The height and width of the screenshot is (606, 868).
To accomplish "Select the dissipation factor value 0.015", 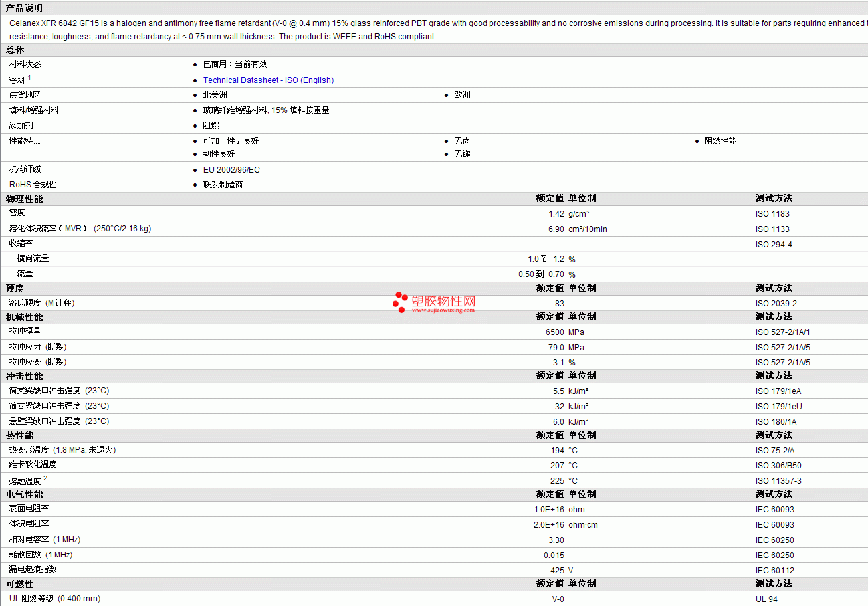I will (554, 555).
